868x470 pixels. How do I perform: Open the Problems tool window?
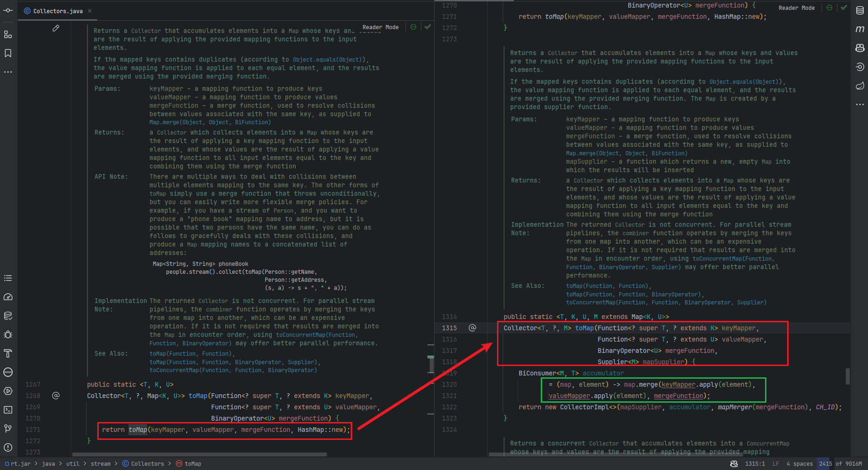click(8, 447)
